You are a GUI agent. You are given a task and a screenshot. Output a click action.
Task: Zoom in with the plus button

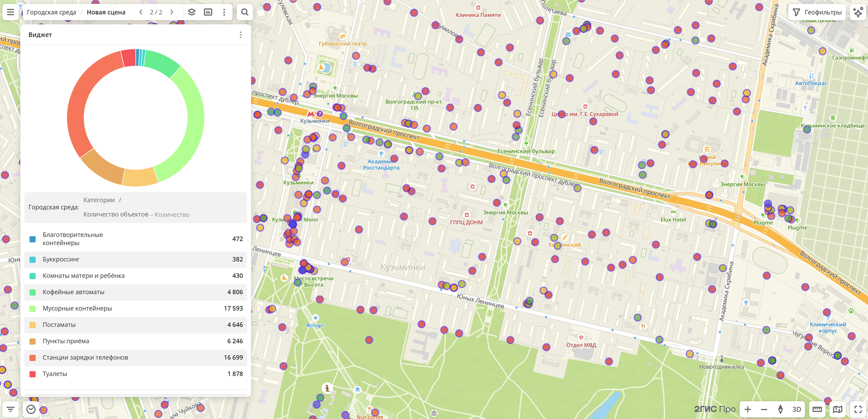tap(748, 409)
